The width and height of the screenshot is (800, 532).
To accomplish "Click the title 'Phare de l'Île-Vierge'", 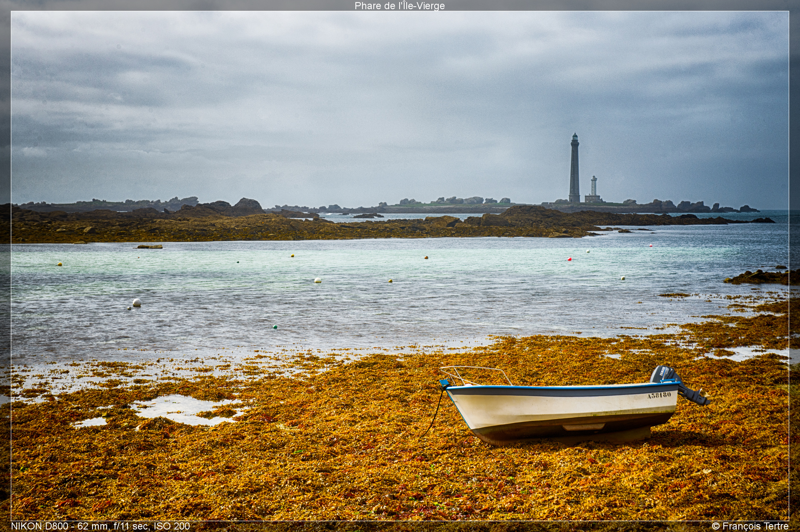I will point(400,6).
